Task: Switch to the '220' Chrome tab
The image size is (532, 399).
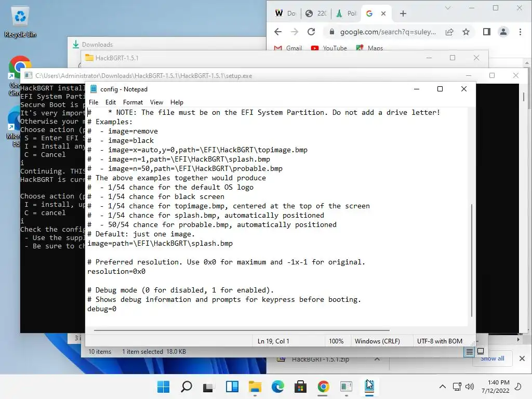Action: (x=316, y=13)
